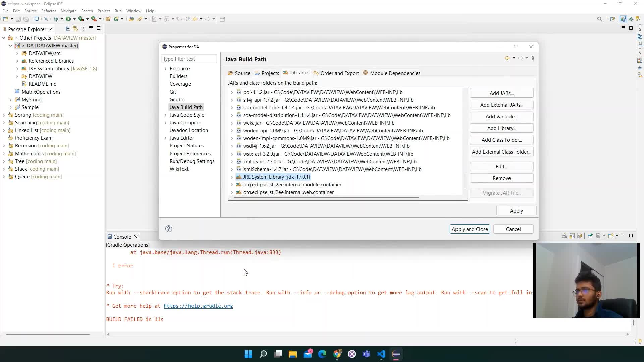Expand the Referenced Libraries node
644x362 pixels.
coord(17,61)
